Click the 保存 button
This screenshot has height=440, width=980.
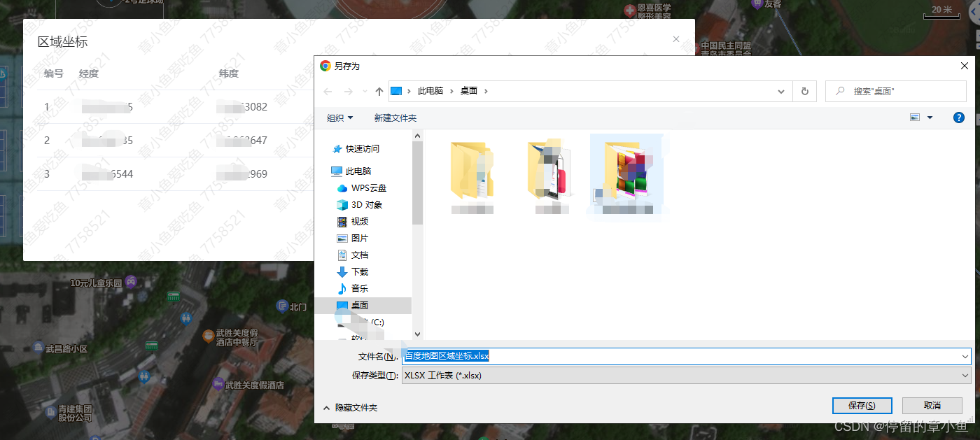pyautogui.click(x=862, y=405)
